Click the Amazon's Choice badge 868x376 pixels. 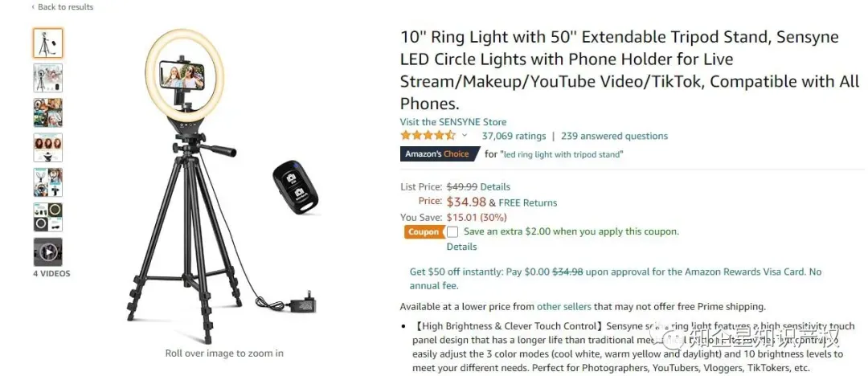coord(438,154)
